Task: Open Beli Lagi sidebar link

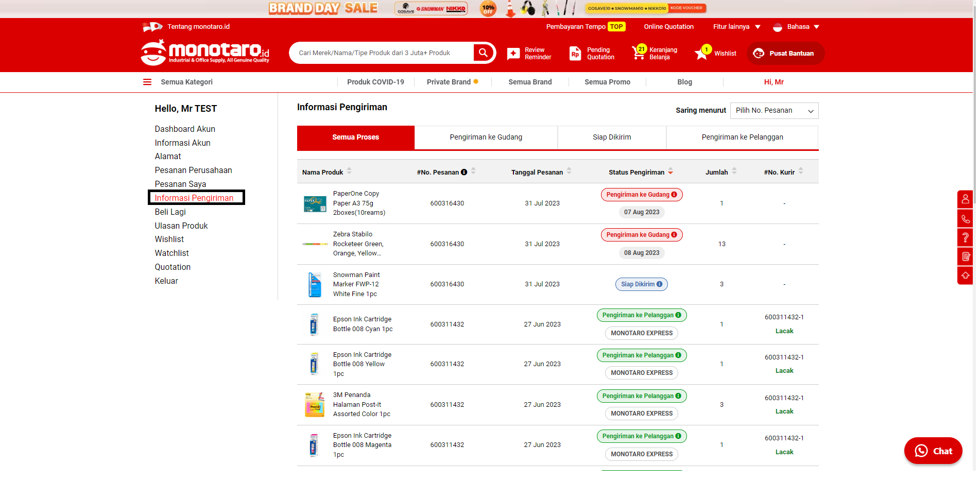Action: click(x=170, y=212)
